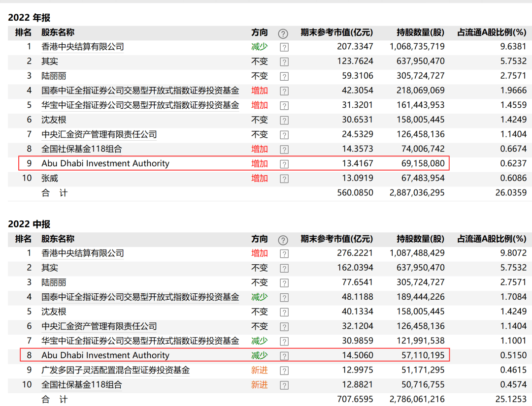Viewport: 532px width, 406px height.
Task: Open 中央汇金资产管理有限责任公司 link in 2022中报
Action: click(x=99, y=326)
